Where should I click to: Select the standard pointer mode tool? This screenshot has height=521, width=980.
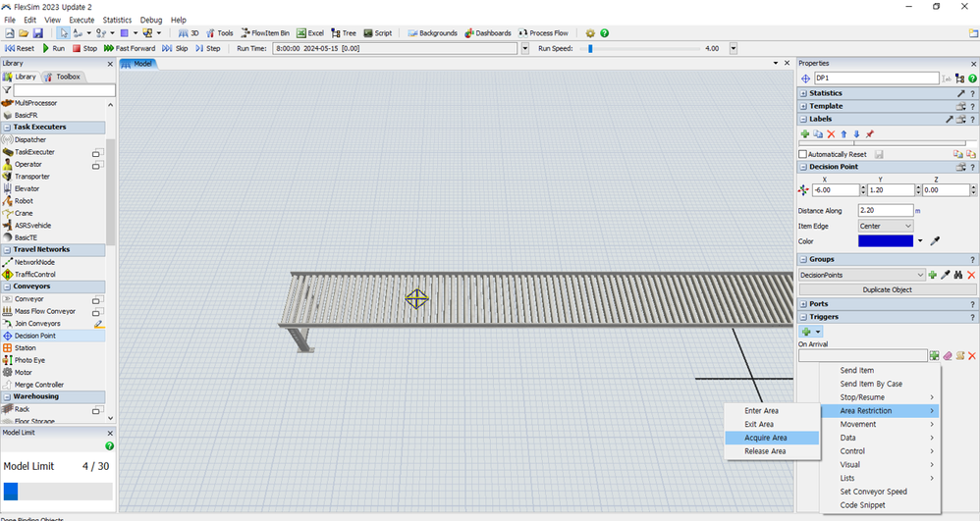(x=64, y=33)
